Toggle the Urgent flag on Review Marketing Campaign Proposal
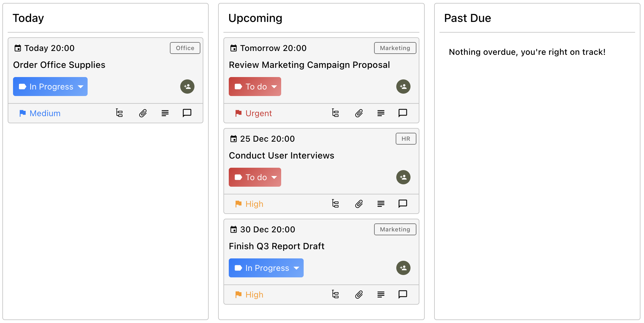644x323 pixels. pyautogui.click(x=253, y=113)
